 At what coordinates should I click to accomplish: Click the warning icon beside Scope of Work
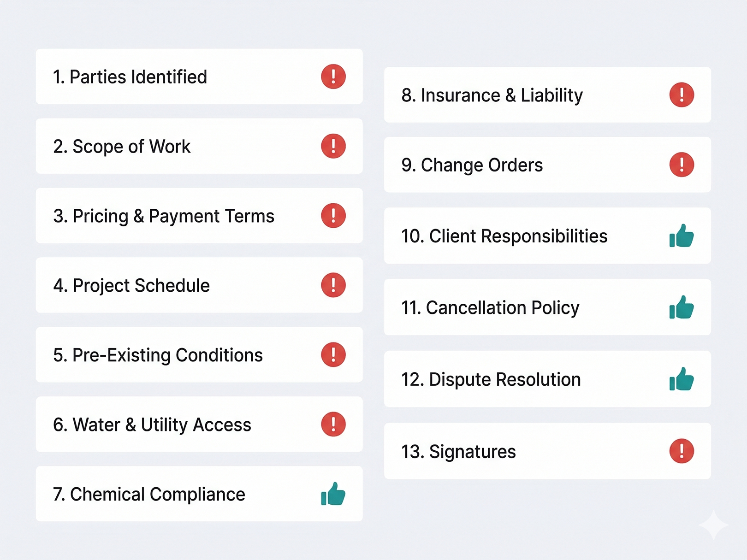[333, 146]
